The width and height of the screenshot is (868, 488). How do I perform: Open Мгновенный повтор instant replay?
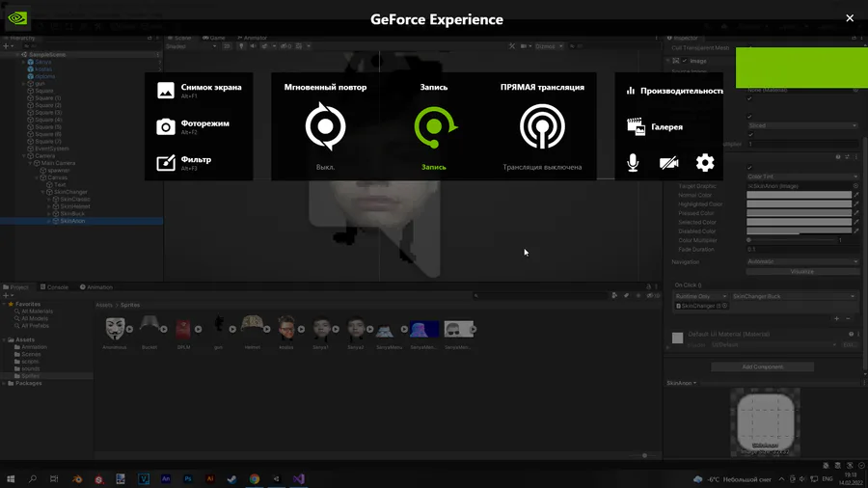[325, 126]
